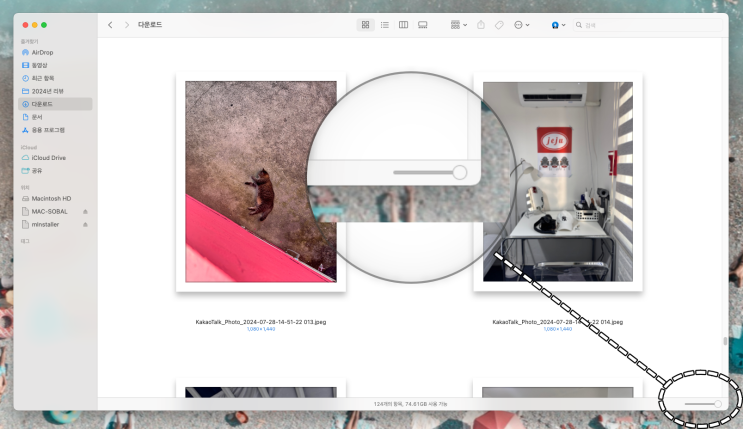Open the group-by options dropdown

coord(459,25)
